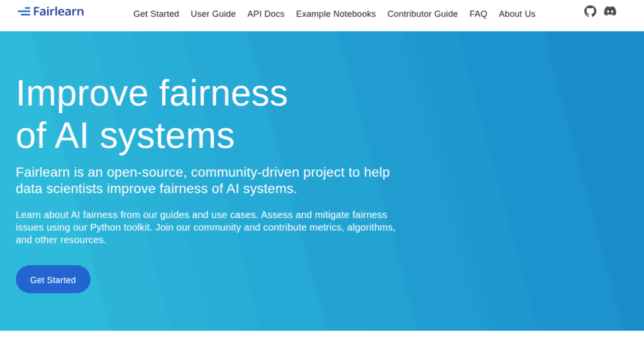The width and height of the screenshot is (644, 337).
Task: Visit the FAQ page
Action: coord(478,14)
